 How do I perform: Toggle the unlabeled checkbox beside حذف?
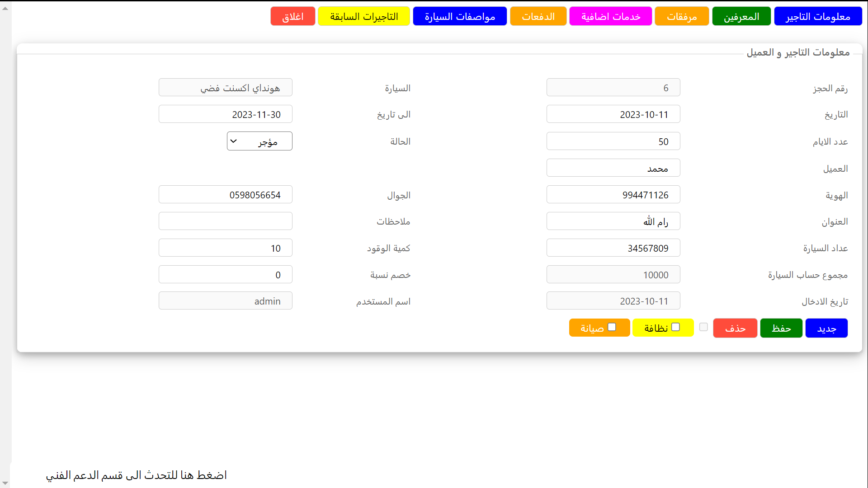coord(703,327)
